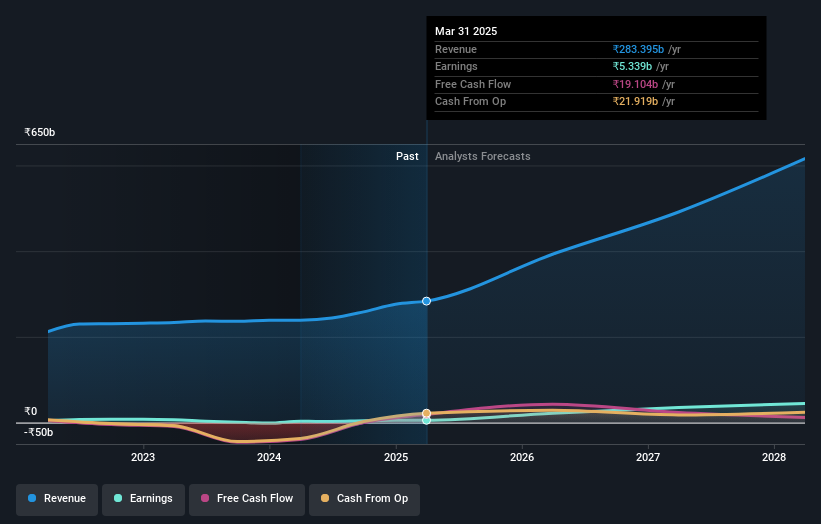Screen dimensions: 821x524
Task: Click the ₹283.395b revenue value
Action: click(x=638, y=49)
